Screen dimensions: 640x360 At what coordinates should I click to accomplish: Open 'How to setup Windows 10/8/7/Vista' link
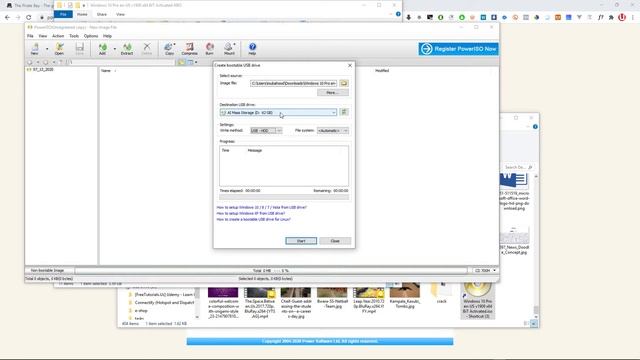tap(262, 207)
